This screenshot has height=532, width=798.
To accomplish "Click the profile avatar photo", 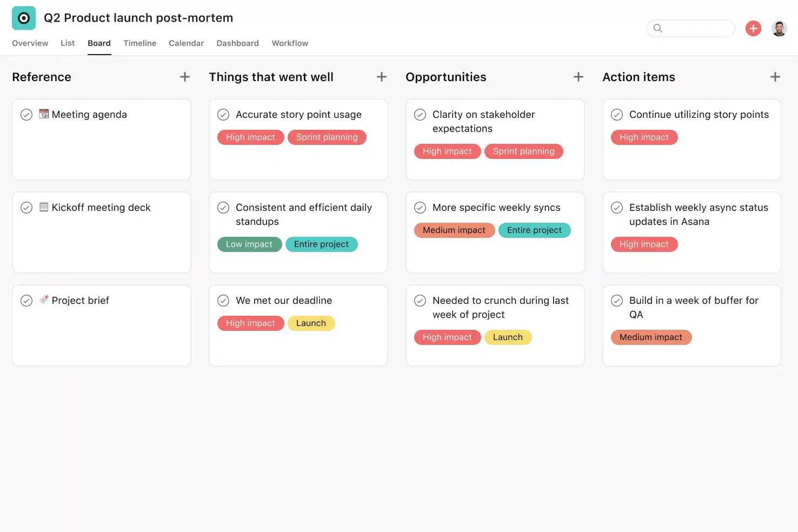I will [x=779, y=28].
